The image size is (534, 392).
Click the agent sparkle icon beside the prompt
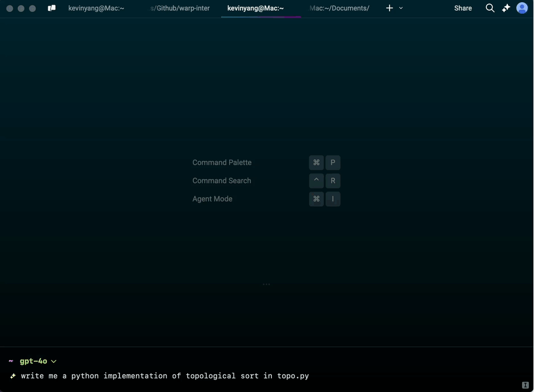click(x=13, y=376)
